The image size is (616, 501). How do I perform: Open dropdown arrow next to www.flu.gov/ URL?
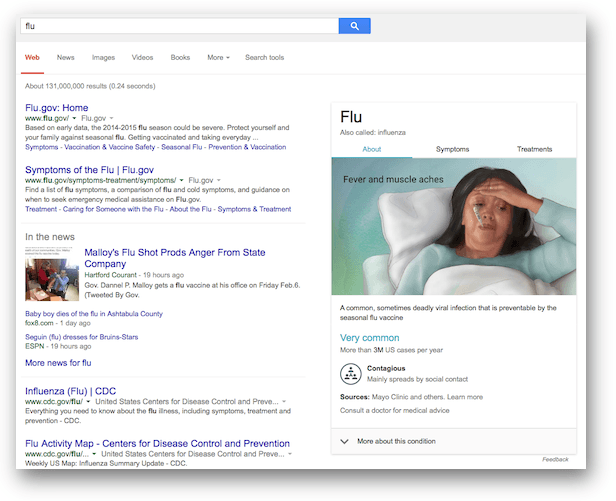click(x=74, y=118)
